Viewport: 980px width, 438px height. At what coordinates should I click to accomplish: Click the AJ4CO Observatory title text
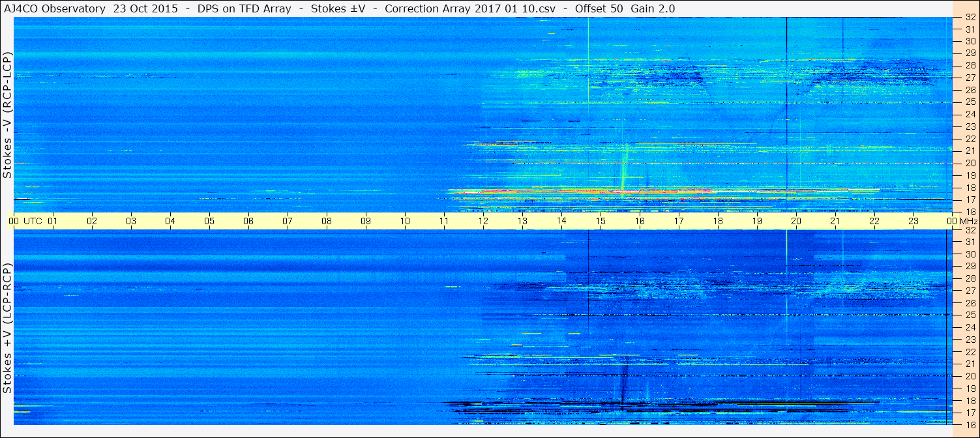click(54, 8)
